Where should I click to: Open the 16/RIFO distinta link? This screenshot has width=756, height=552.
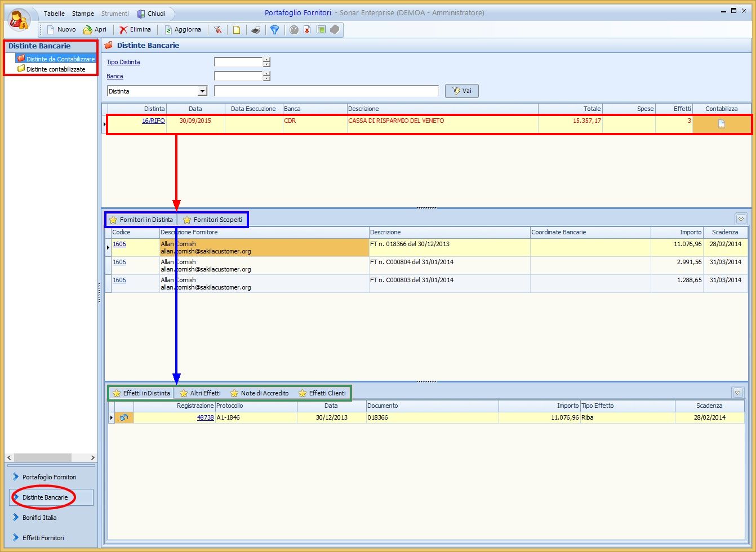click(153, 121)
